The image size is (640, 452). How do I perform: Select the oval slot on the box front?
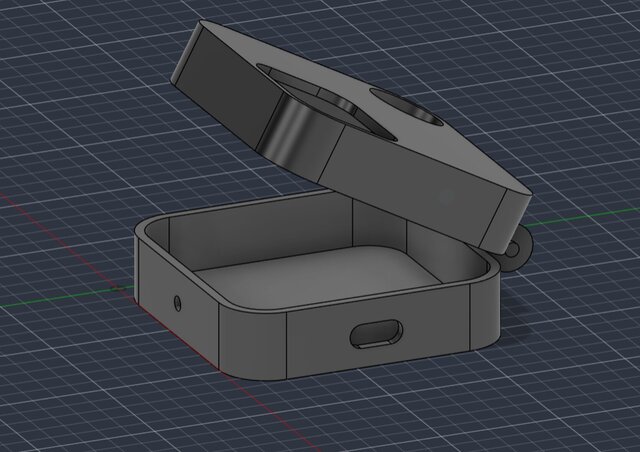(376, 334)
